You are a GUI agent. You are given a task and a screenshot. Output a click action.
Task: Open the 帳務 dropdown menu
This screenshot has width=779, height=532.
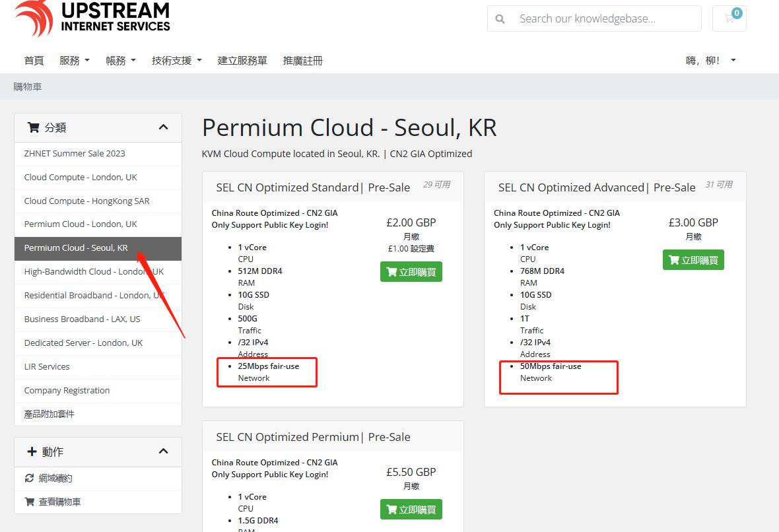coord(120,61)
